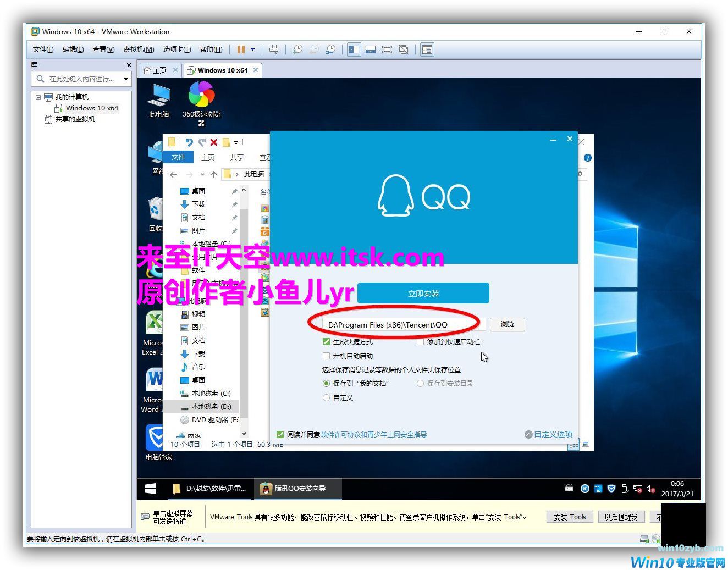Pause the virtual machine with the pause icon
This screenshot has width=728, height=570.
click(241, 49)
